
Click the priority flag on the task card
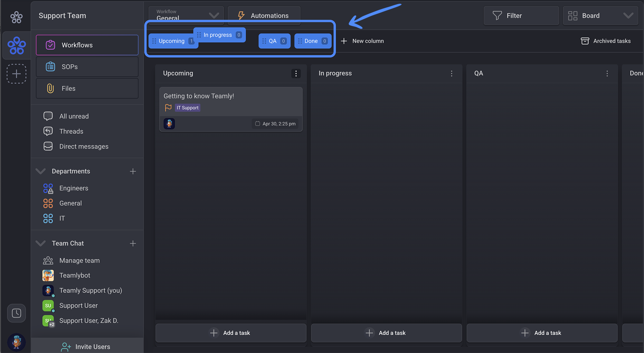pos(168,108)
